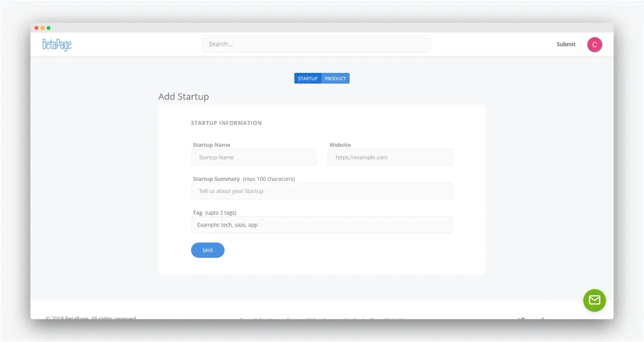Click the blue SAVE button

click(x=208, y=250)
